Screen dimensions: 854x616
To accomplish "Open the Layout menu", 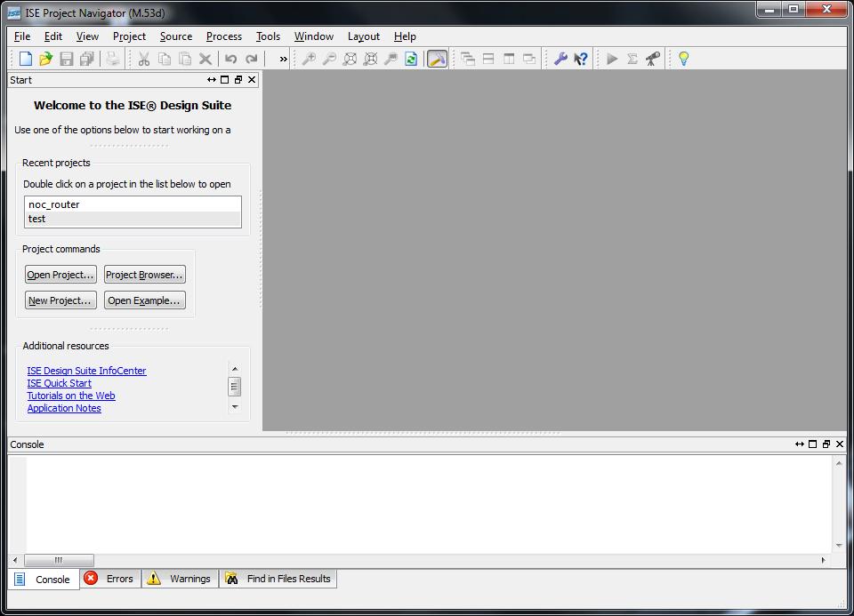I will click(x=363, y=36).
